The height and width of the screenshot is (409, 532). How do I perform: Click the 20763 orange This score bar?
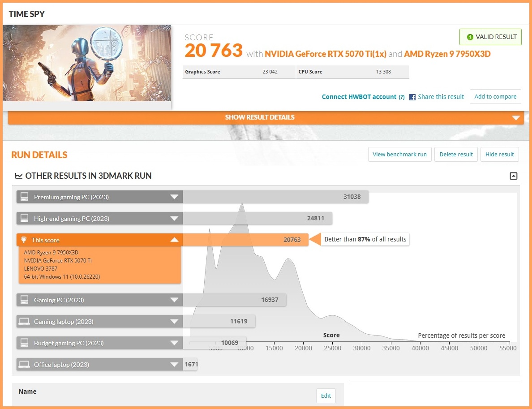(x=245, y=240)
